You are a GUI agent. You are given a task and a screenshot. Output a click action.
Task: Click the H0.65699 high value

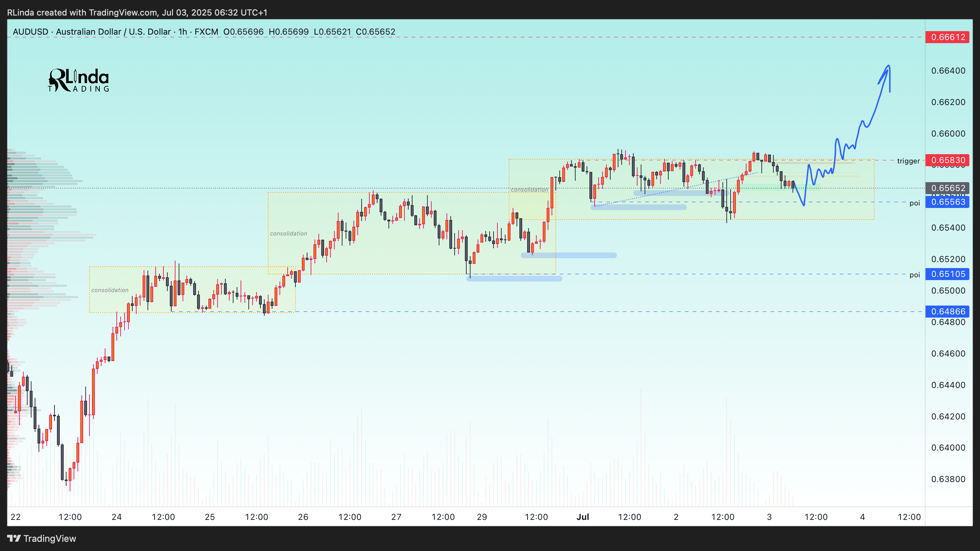coord(289,31)
